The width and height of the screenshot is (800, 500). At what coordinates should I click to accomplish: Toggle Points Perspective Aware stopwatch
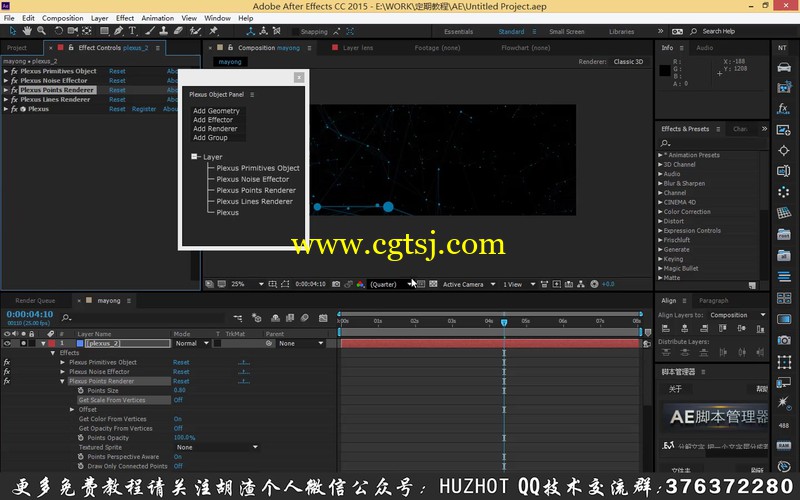point(81,457)
